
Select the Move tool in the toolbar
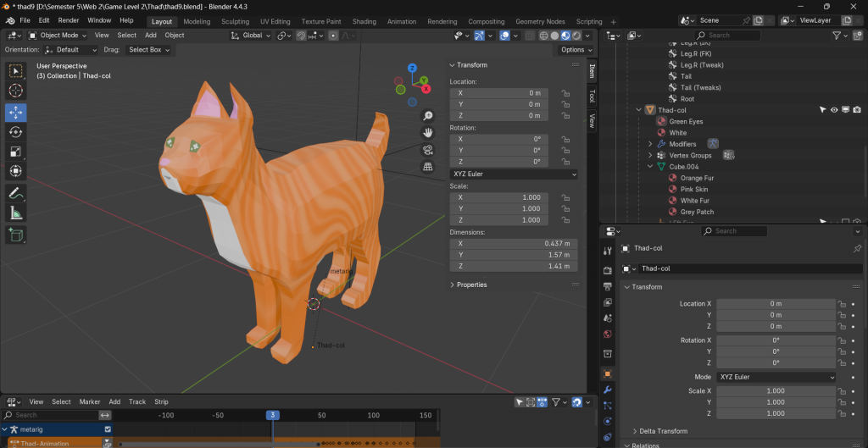click(16, 112)
